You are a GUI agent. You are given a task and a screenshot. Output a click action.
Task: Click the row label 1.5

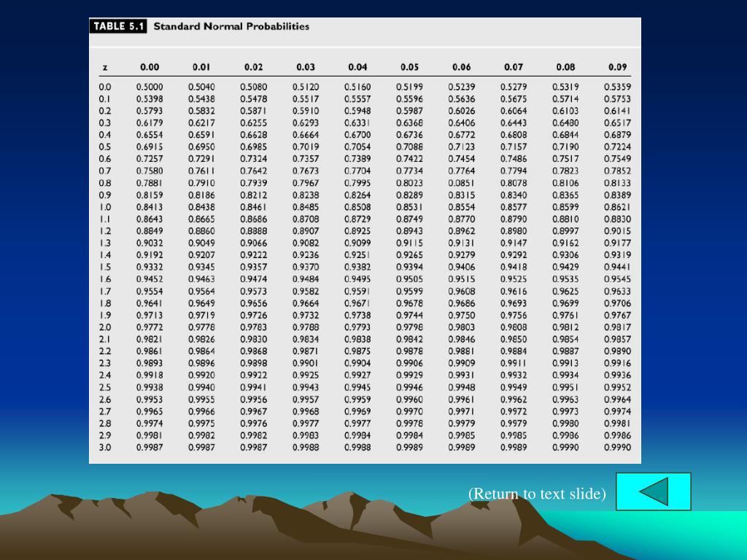point(105,267)
